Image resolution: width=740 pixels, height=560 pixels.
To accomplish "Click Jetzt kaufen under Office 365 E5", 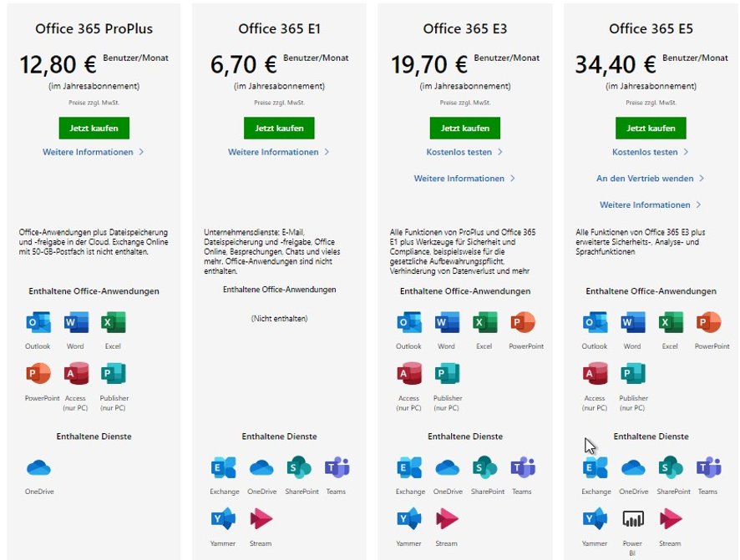I will coord(651,129).
